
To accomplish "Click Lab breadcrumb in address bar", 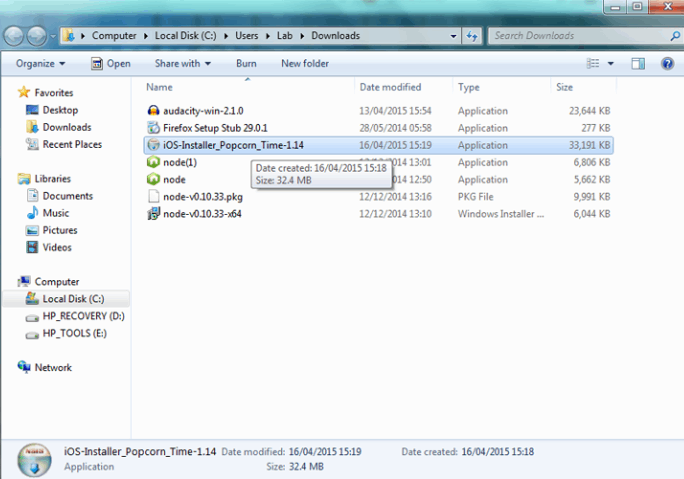I will pyautogui.click(x=284, y=36).
